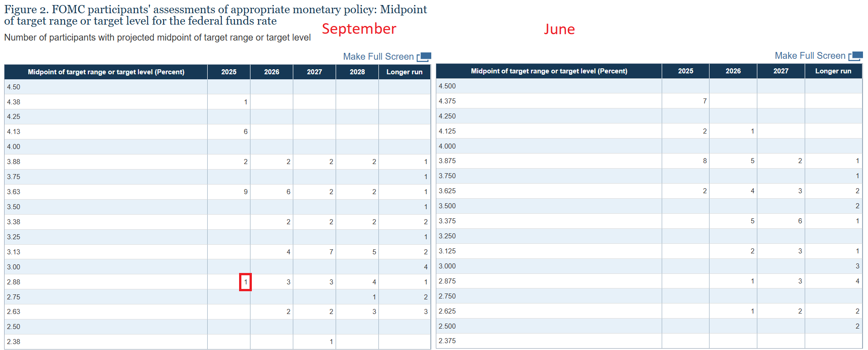This screenshot has width=868, height=350.
Task: Click the Longer run header in the September table
Action: pyautogui.click(x=404, y=72)
